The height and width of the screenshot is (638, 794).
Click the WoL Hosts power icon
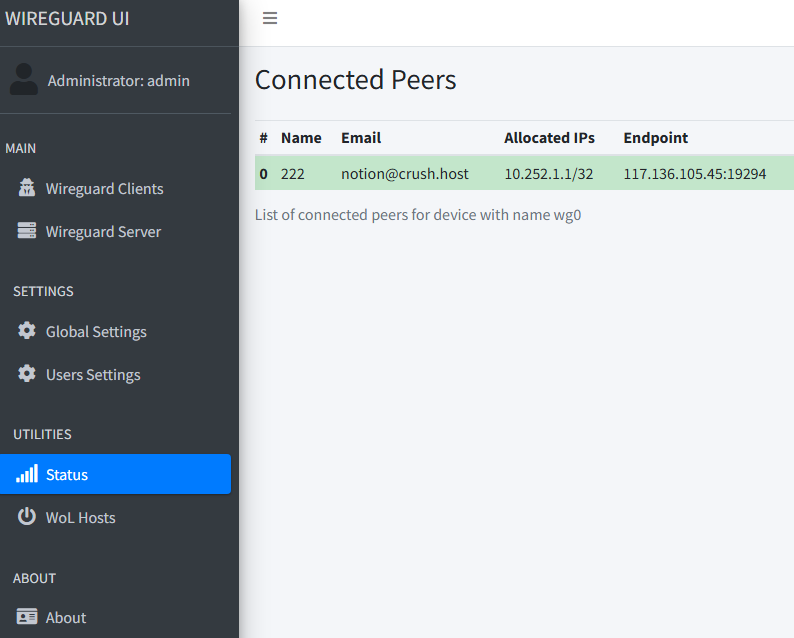click(x=27, y=517)
